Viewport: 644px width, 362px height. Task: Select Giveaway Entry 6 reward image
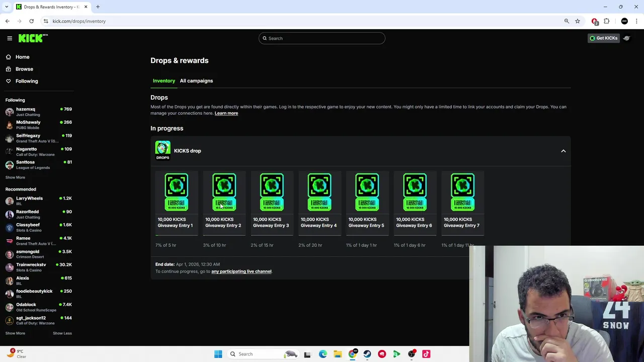[415, 192]
